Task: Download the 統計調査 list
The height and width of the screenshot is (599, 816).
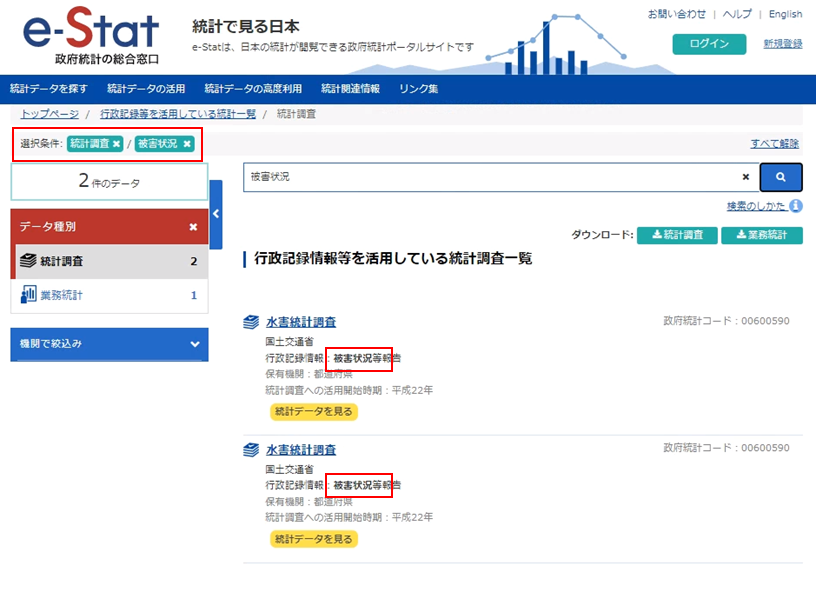Action: 677,235
